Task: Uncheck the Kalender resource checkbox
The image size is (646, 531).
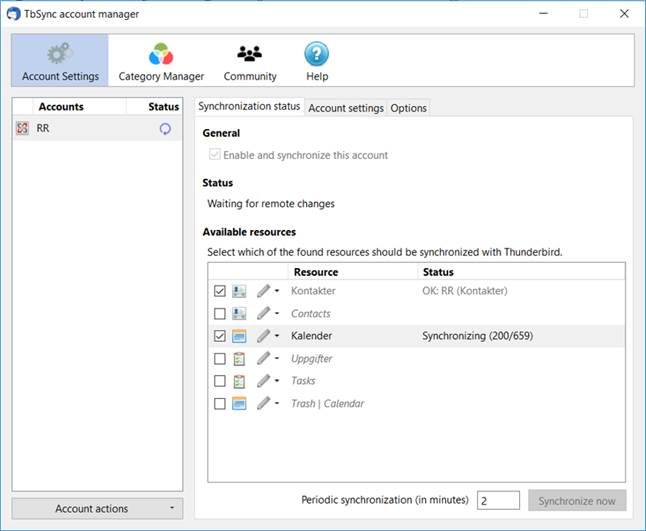Action: pyautogui.click(x=220, y=336)
